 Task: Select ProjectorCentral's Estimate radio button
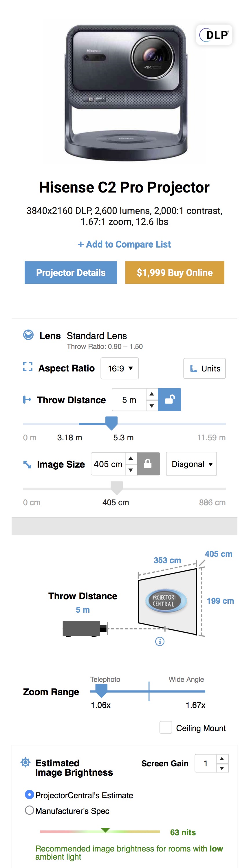point(29,794)
